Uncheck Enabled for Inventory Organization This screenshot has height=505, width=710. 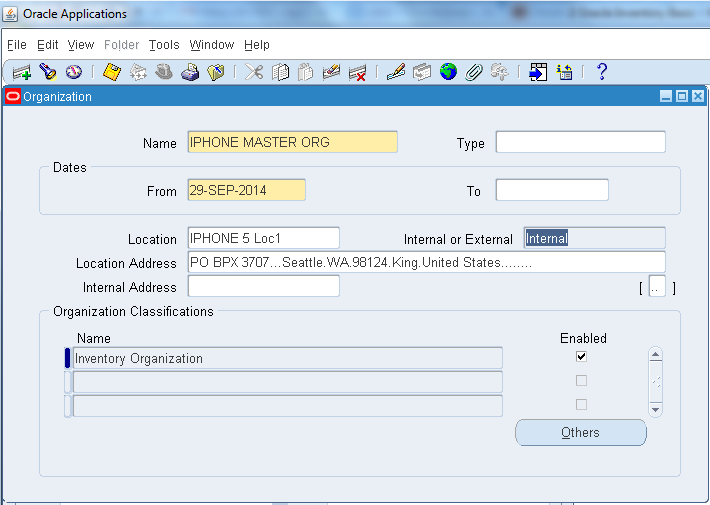(x=581, y=356)
